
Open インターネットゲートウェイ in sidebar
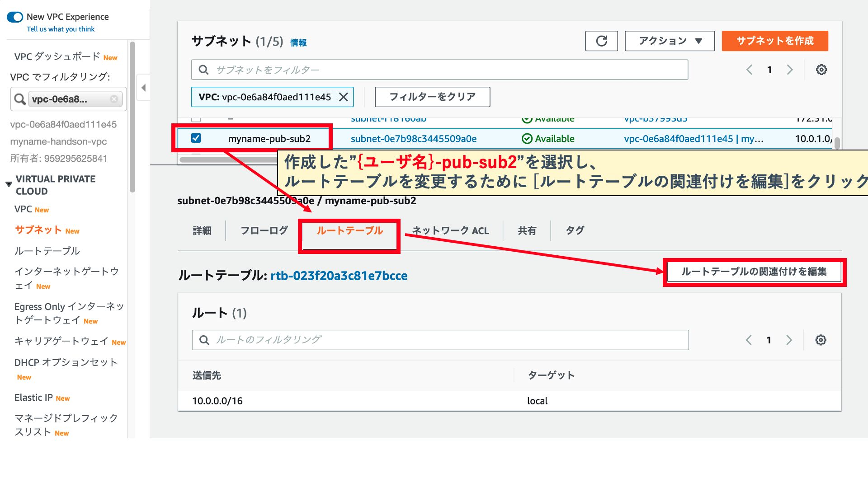(66, 278)
